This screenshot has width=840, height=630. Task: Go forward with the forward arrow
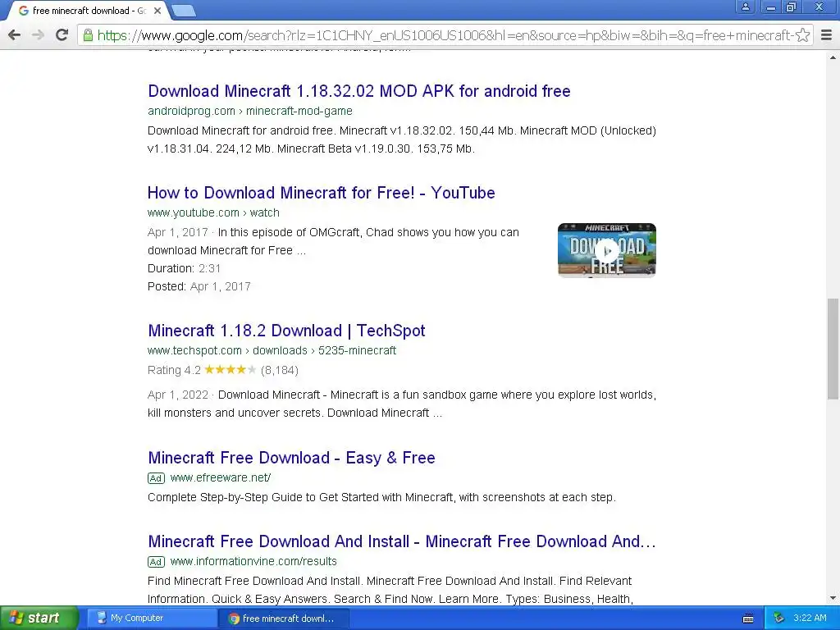(x=38, y=35)
